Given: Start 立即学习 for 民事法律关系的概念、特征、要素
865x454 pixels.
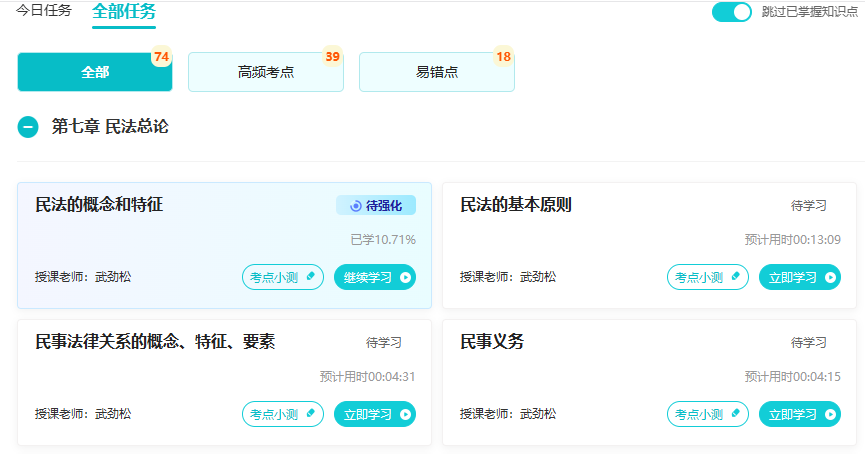Looking at the screenshot, I should (375, 414).
